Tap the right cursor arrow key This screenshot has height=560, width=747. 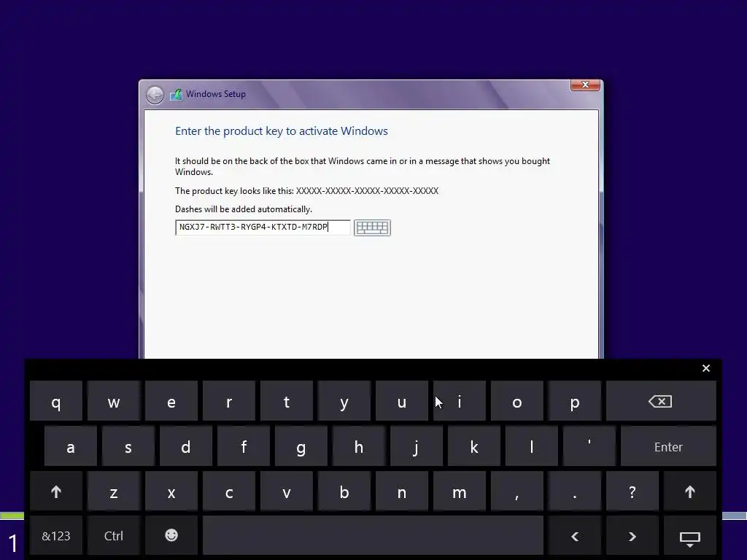[632, 536]
